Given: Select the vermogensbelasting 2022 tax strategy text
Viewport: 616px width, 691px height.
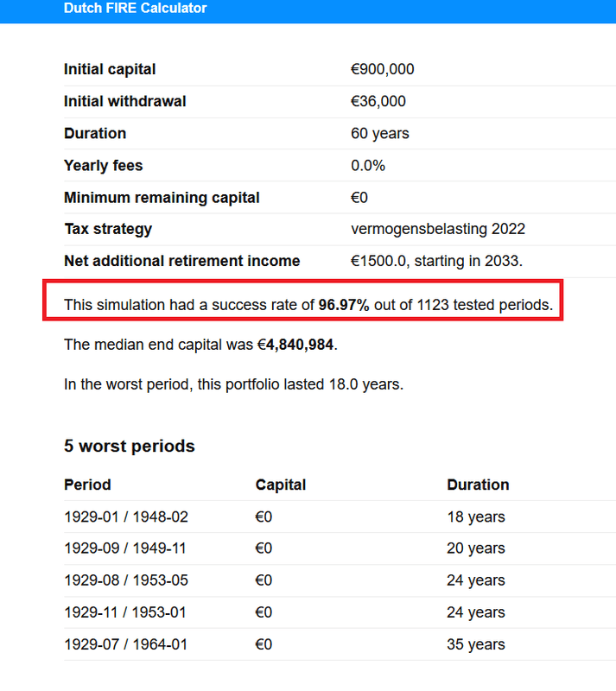Looking at the screenshot, I should [438, 229].
